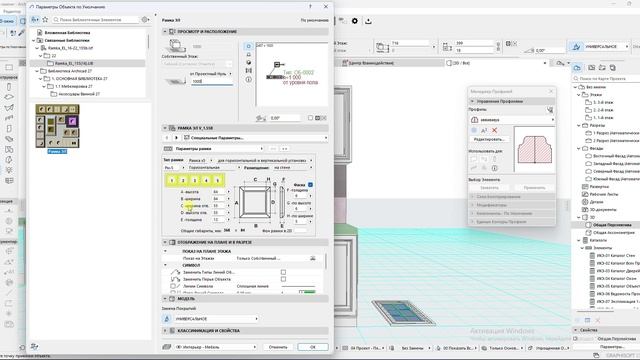
Task: Open the Interior - Furniture layer dropdown
Action: 216,347
